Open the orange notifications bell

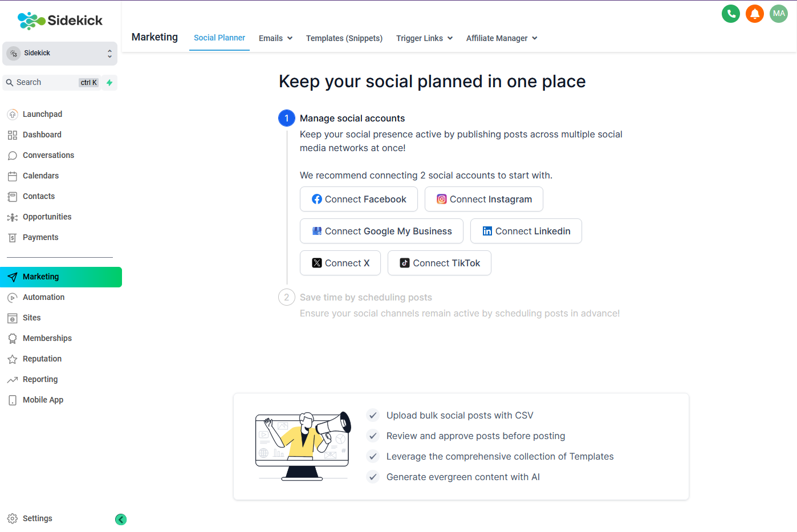pos(754,14)
